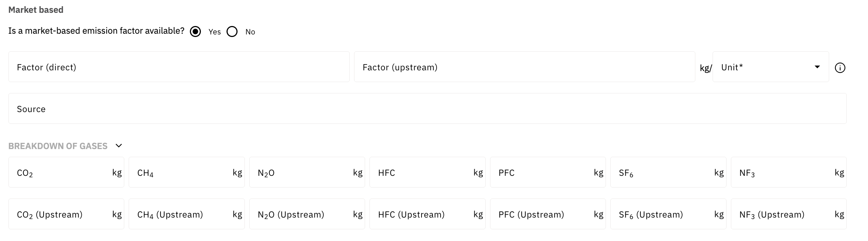Select the NF3 (Upstream) input field

[785, 214]
